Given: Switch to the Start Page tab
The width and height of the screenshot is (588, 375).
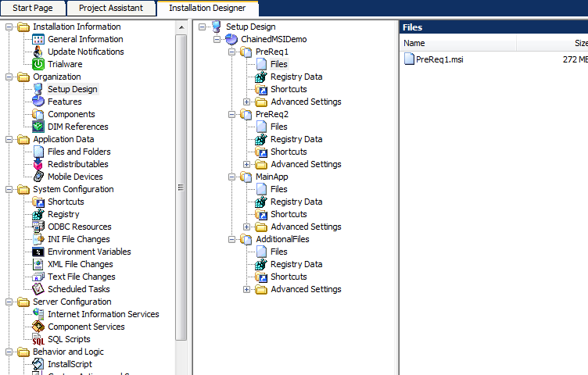Looking at the screenshot, I should 33,8.
